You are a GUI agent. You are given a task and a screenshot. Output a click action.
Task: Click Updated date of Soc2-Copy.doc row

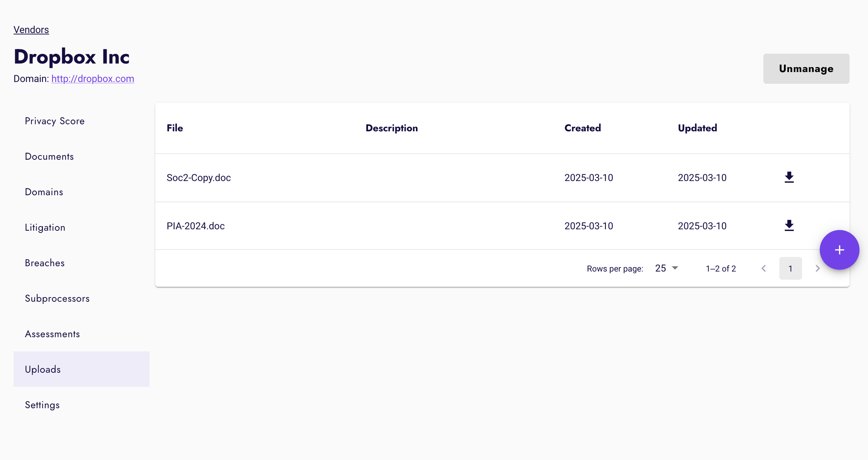pos(702,177)
